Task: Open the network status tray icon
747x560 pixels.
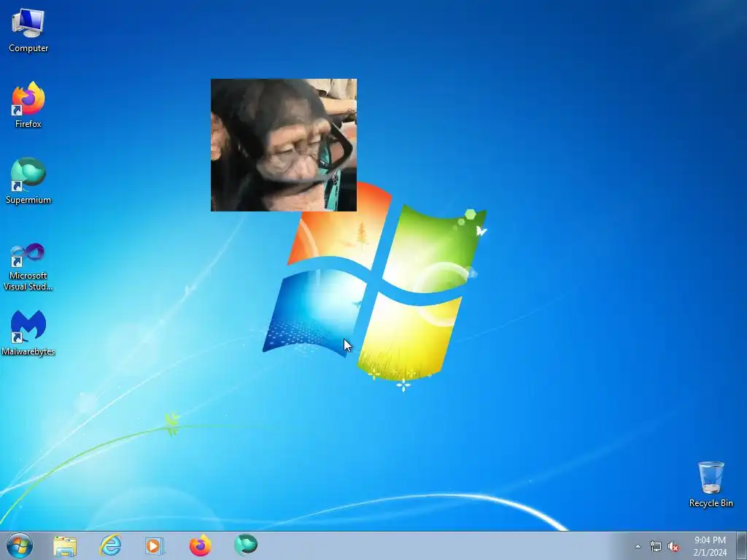Action: 656,547
